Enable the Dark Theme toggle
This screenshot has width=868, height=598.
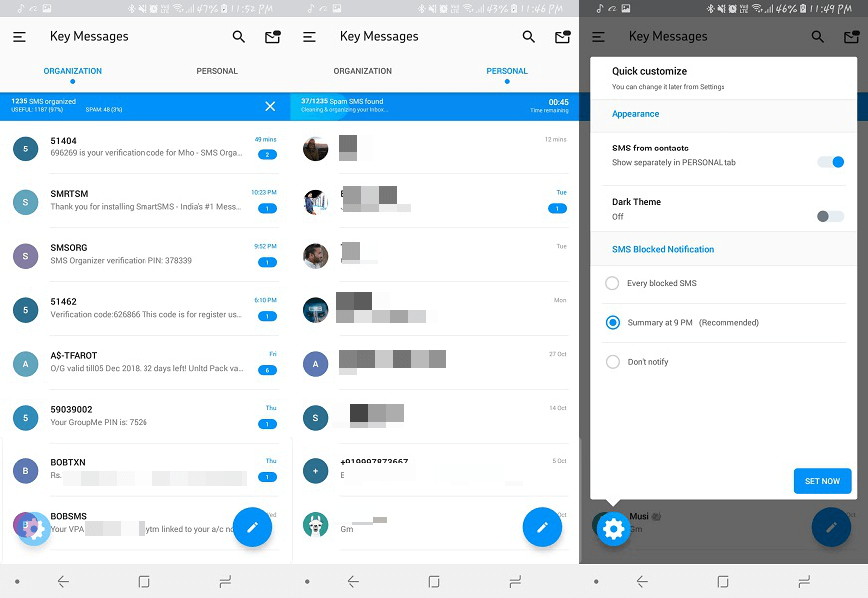click(x=829, y=215)
